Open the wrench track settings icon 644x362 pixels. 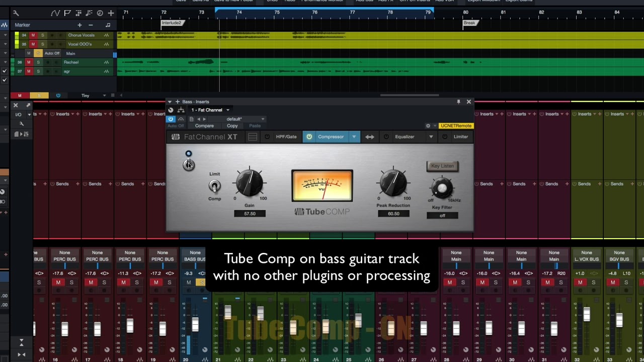16,13
